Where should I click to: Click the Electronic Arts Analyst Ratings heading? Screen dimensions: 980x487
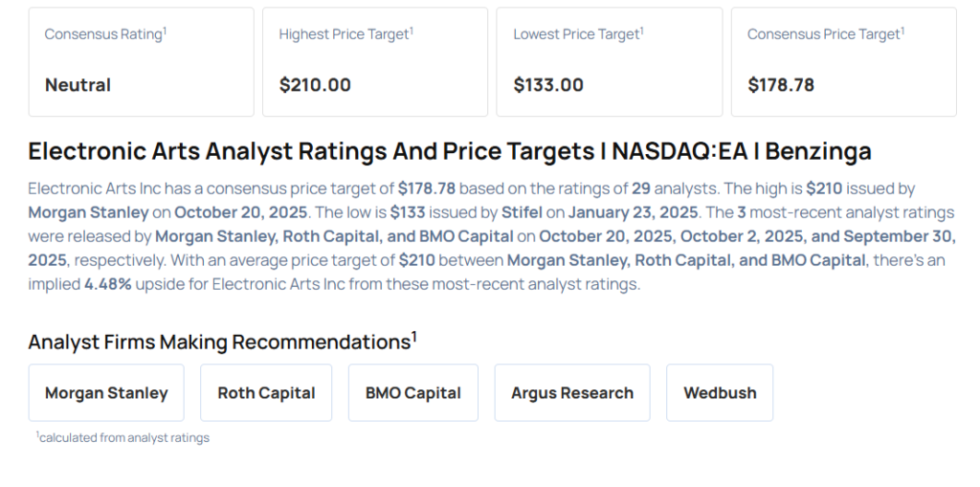(x=450, y=151)
